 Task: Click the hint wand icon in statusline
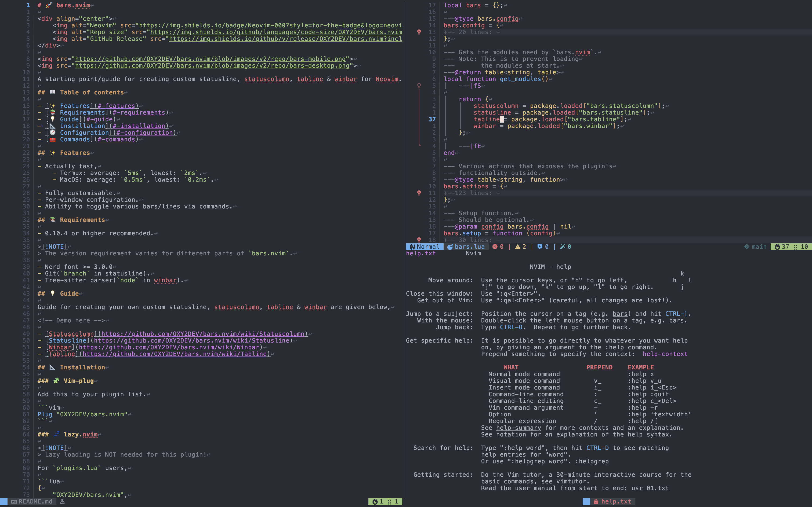[563, 247]
